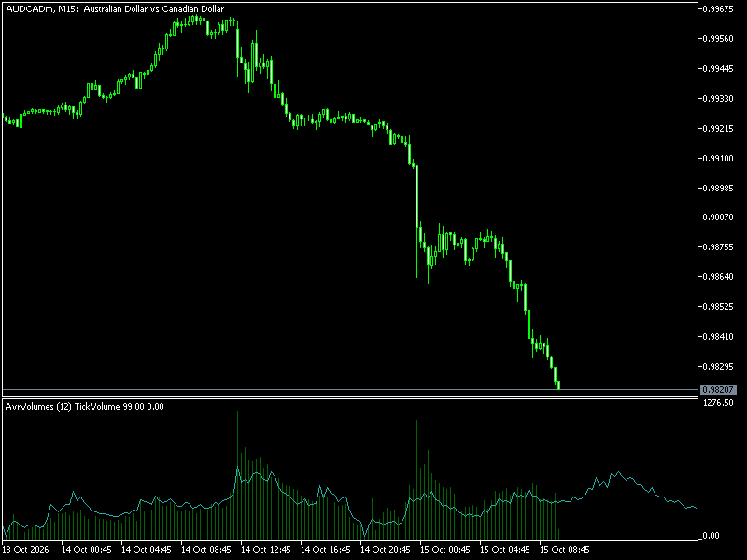This screenshot has width=747, height=560.
Task: Click price scale value 0.98755
Action: point(718,247)
